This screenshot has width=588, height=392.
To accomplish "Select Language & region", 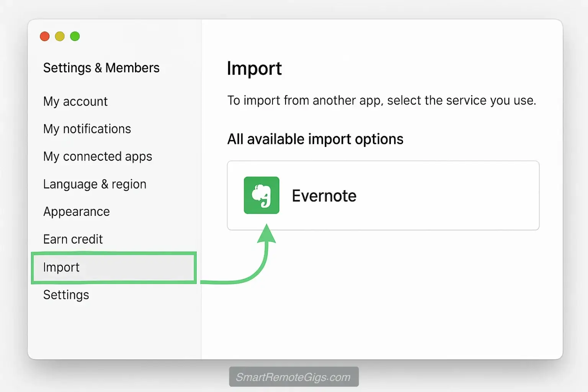I will click(x=95, y=184).
